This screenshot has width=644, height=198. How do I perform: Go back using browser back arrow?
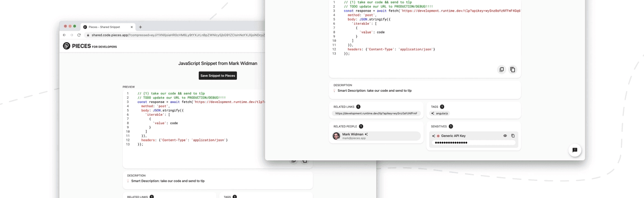64,35
